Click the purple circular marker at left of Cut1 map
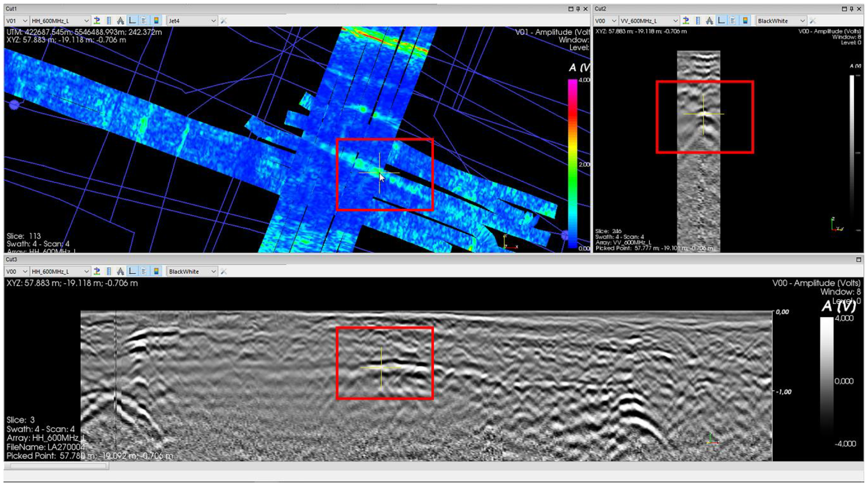Image resolution: width=868 pixels, height=487 pixels. click(14, 105)
